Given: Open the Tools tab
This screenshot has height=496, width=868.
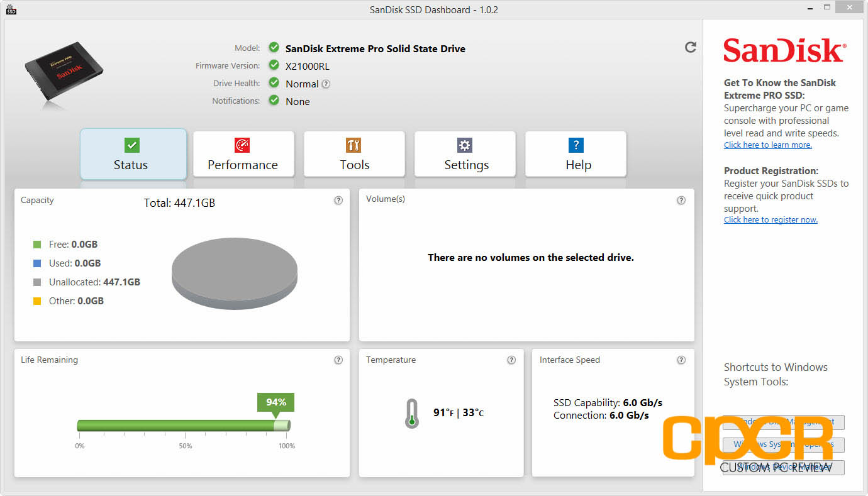Looking at the screenshot, I should 354,154.
